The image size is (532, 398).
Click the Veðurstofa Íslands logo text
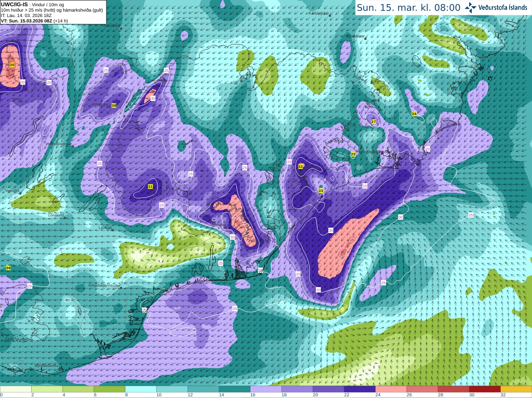click(x=503, y=7)
